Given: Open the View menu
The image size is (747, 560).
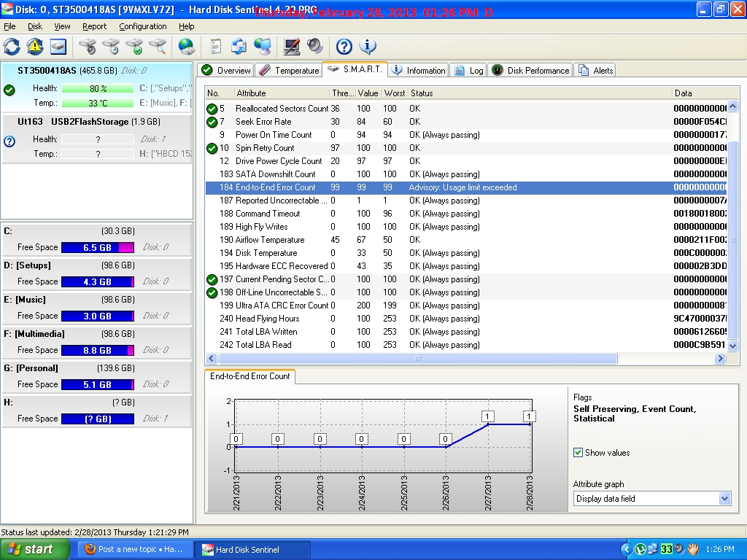Looking at the screenshot, I should (62, 26).
